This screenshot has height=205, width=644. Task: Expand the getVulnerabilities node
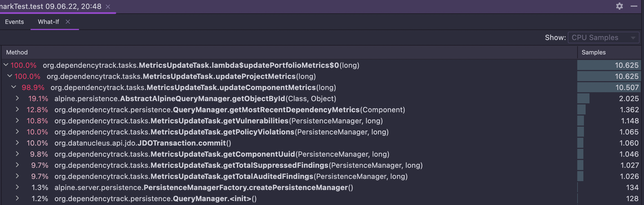coord(17,121)
